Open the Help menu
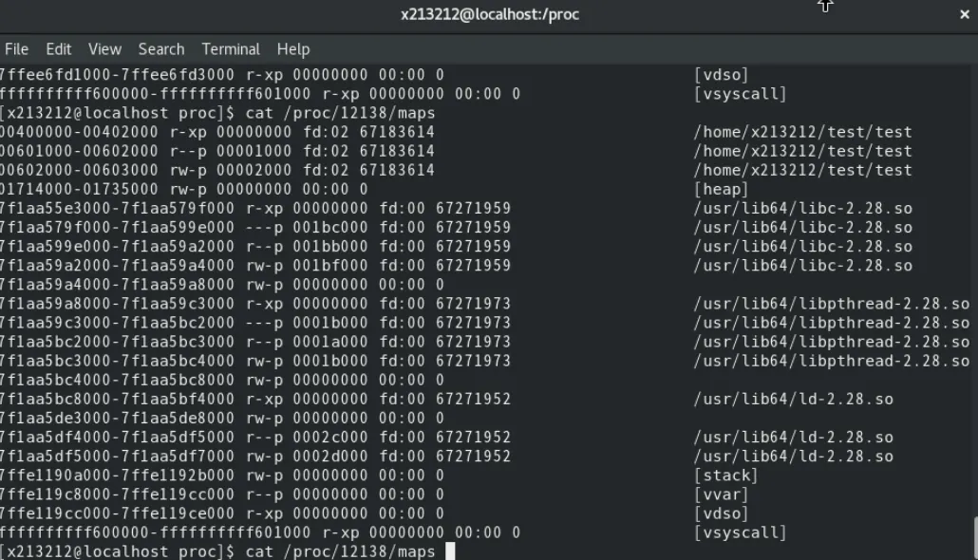The height and width of the screenshot is (560, 978). click(x=293, y=49)
